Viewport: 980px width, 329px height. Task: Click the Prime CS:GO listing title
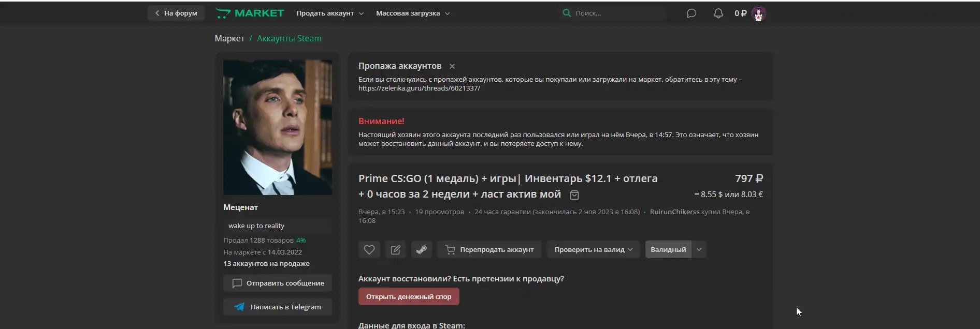click(508, 186)
